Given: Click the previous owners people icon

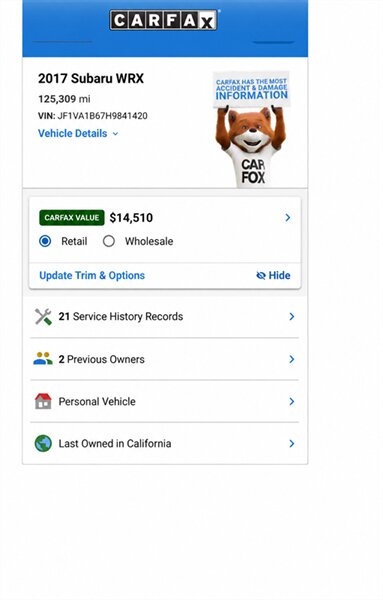Looking at the screenshot, I should coord(43,359).
